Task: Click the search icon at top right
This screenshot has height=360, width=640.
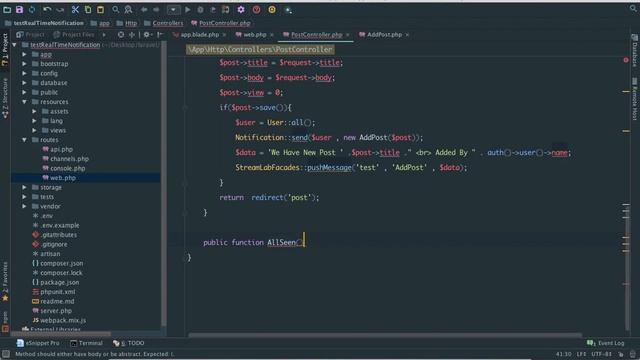Action: tap(633, 9)
